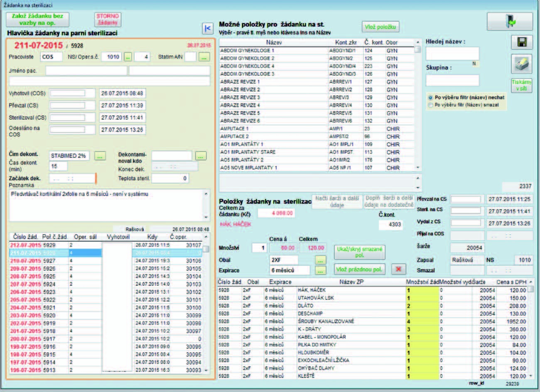Open picker beside Dekontaminoval kdo field

click(201, 156)
